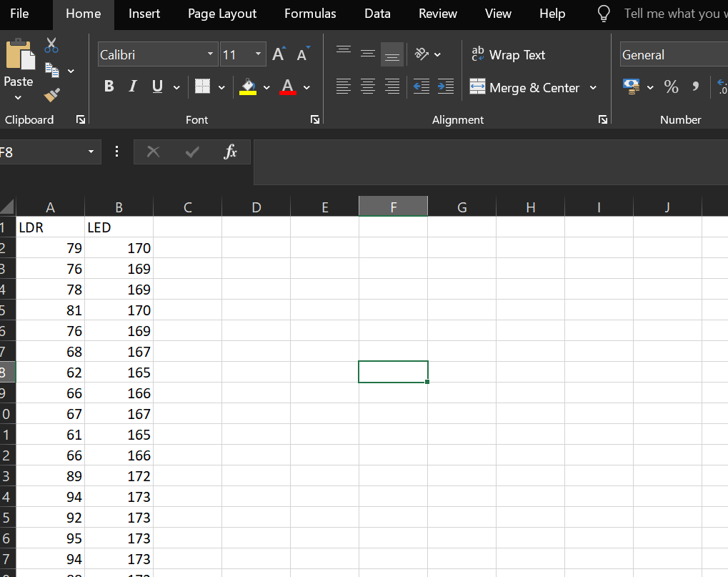Select the LDR header cell

point(50,227)
